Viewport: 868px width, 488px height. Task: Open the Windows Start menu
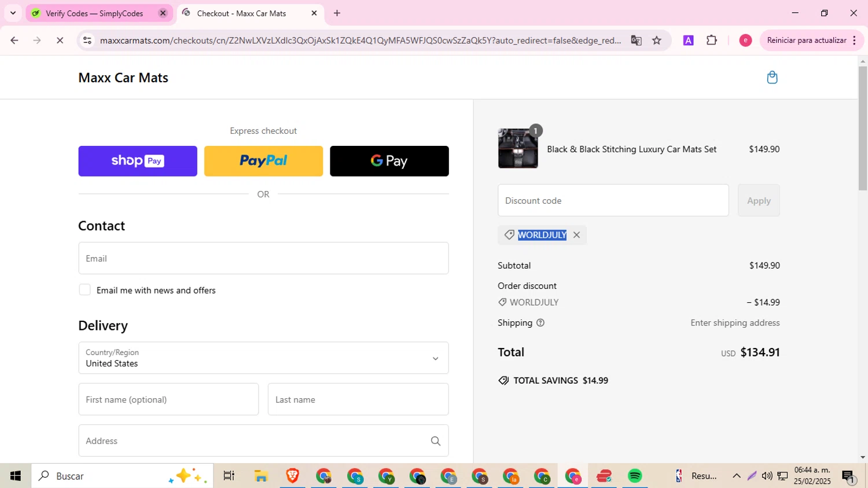tap(16, 476)
